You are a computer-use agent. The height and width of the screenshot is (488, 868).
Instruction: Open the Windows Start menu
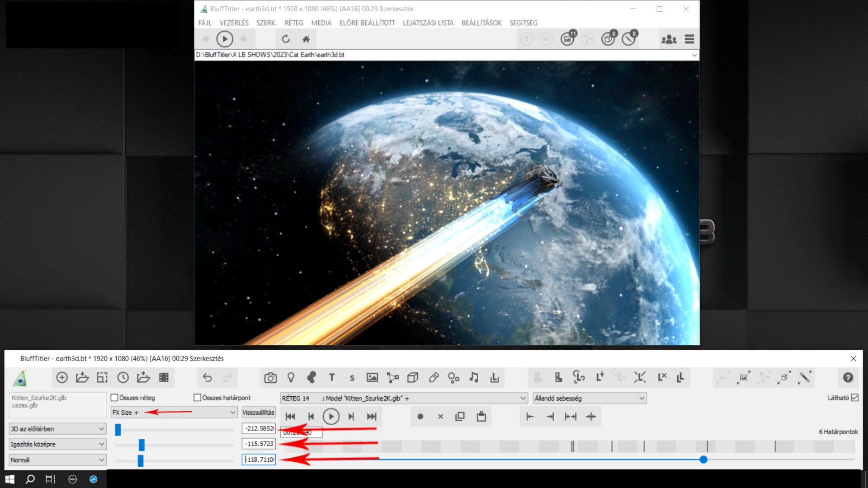(x=10, y=479)
